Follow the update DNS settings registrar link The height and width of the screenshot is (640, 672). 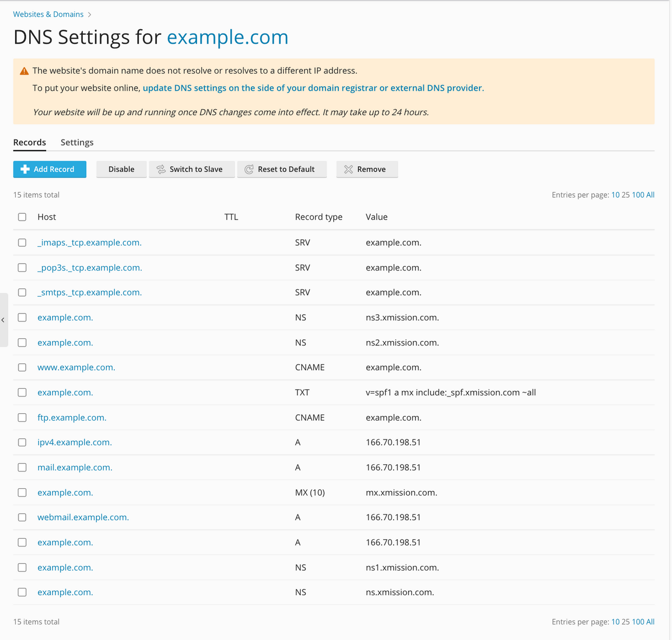(313, 88)
